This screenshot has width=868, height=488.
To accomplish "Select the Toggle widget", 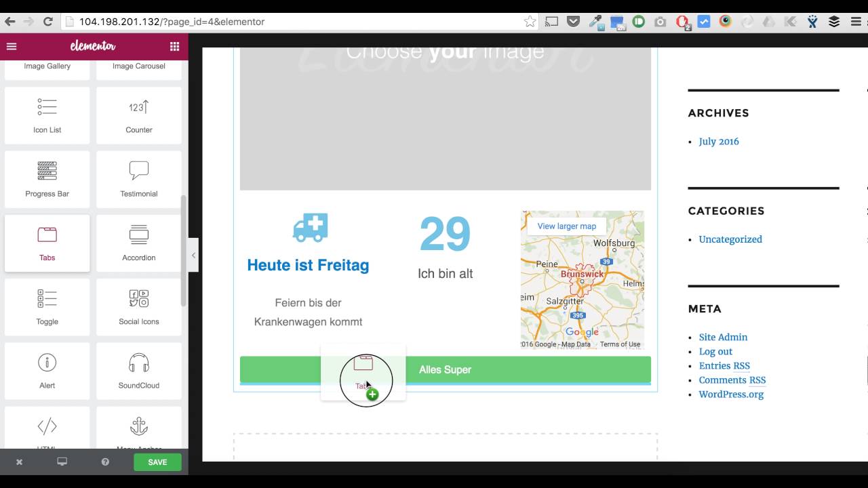I will 47,307.
